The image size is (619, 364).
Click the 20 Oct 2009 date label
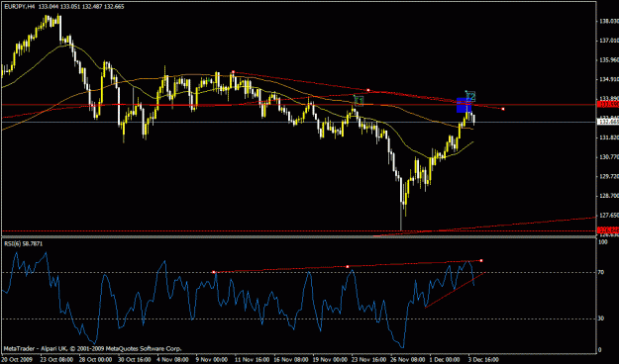point(16,359)
